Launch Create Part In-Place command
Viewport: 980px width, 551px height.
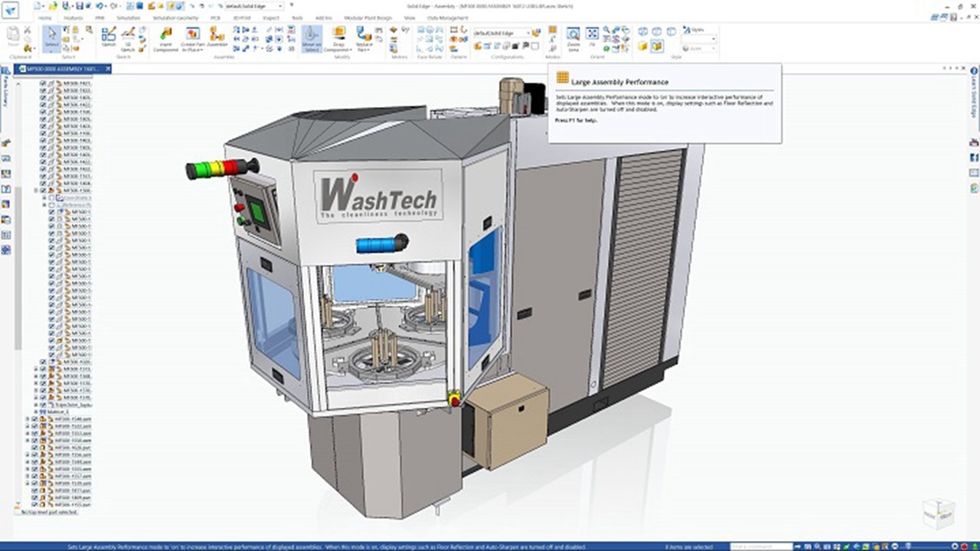[x=192, y=38]
